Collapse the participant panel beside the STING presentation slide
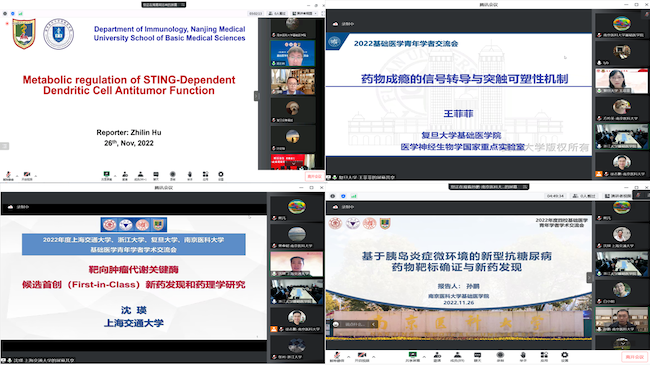This screenshot has width=650, height=366. pos(256,96)
